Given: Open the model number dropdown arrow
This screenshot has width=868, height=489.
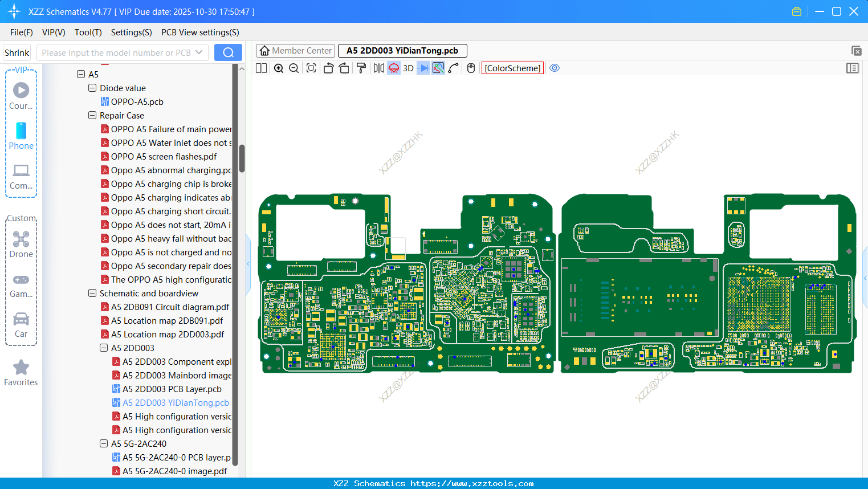Looking at the screenshot, I should (x=199, y=52).
